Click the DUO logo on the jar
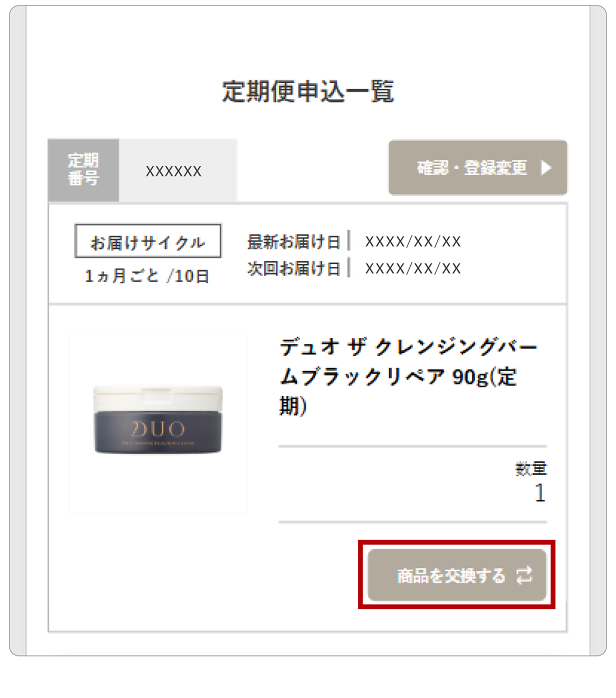This screenshot has height=698, width=616. click(158, 429)
